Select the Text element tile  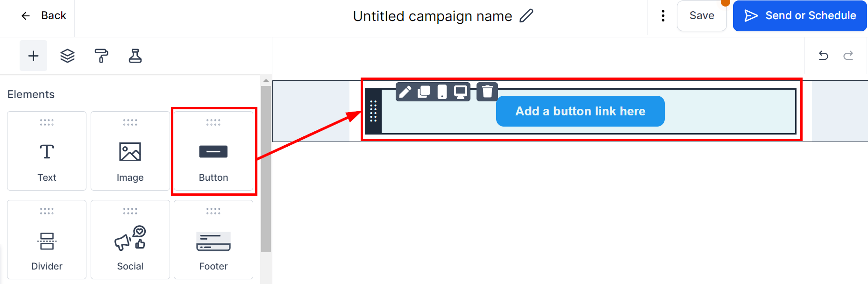pyautogui.click(x=47, y=151)
